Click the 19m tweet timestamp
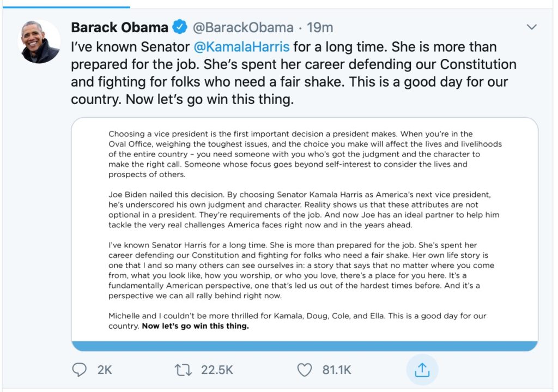 [x=320, y=27]
